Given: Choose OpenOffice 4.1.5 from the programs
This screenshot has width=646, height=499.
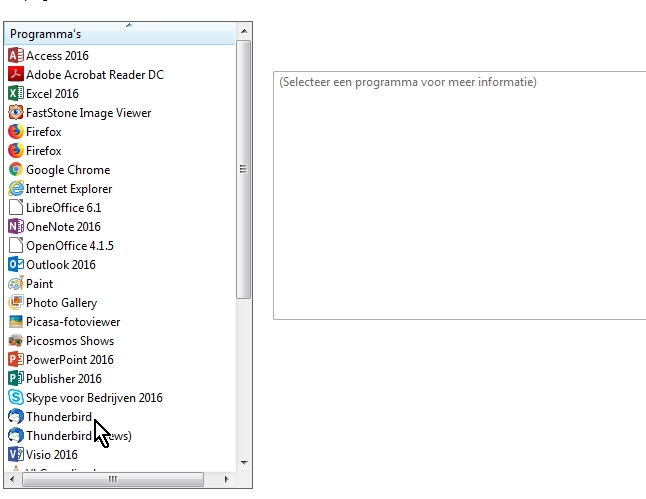Looking at the screenshot, I should pyautogui.click(x=69, y=246).
